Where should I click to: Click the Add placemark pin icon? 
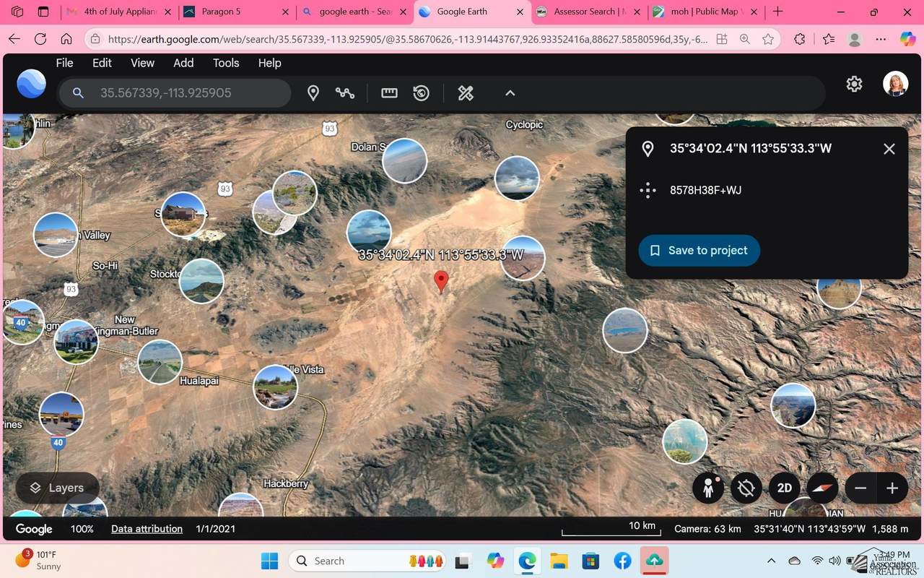click(313, 93)
